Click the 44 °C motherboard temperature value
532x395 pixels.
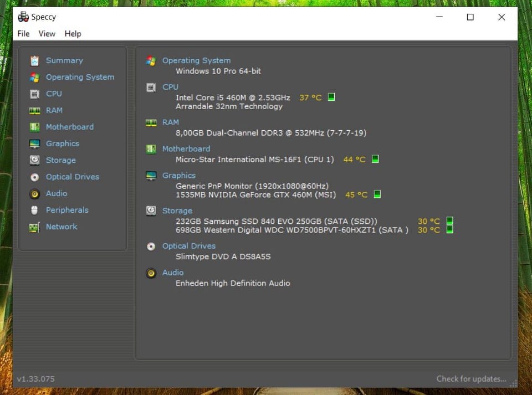pos(354,160)
